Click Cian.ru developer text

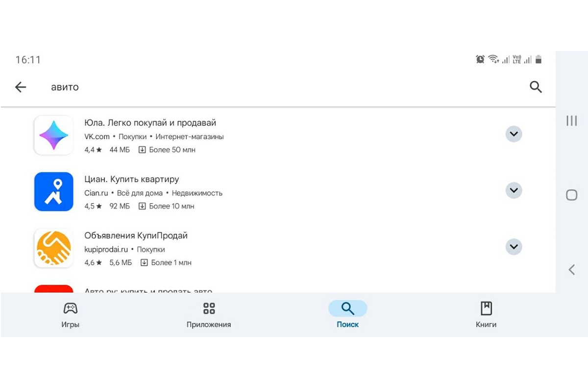click(96, 193)
